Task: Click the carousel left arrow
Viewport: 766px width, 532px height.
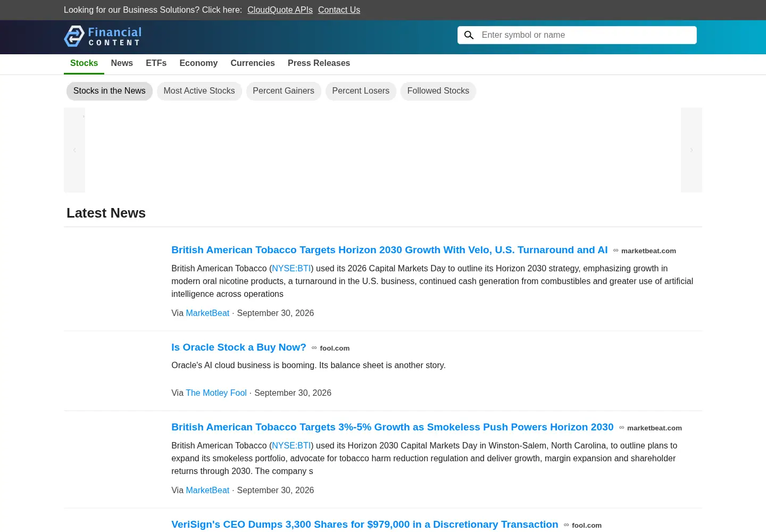Action: click(x=74, y=150)
